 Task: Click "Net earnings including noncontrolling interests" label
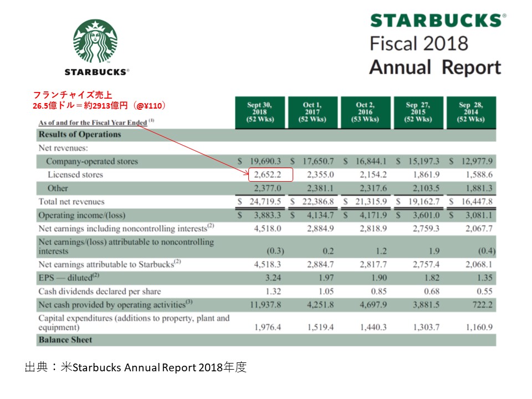pyautogui.click(x=126, y=228)
